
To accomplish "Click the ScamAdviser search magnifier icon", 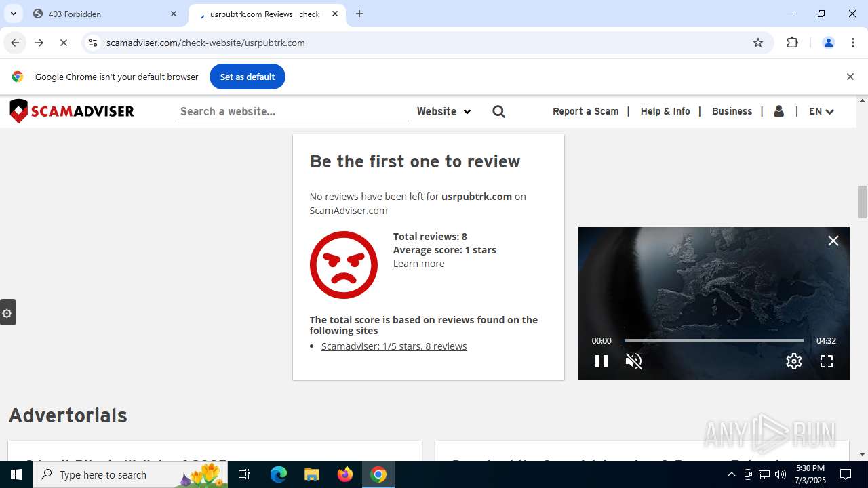I will click(x=498, y=112).
